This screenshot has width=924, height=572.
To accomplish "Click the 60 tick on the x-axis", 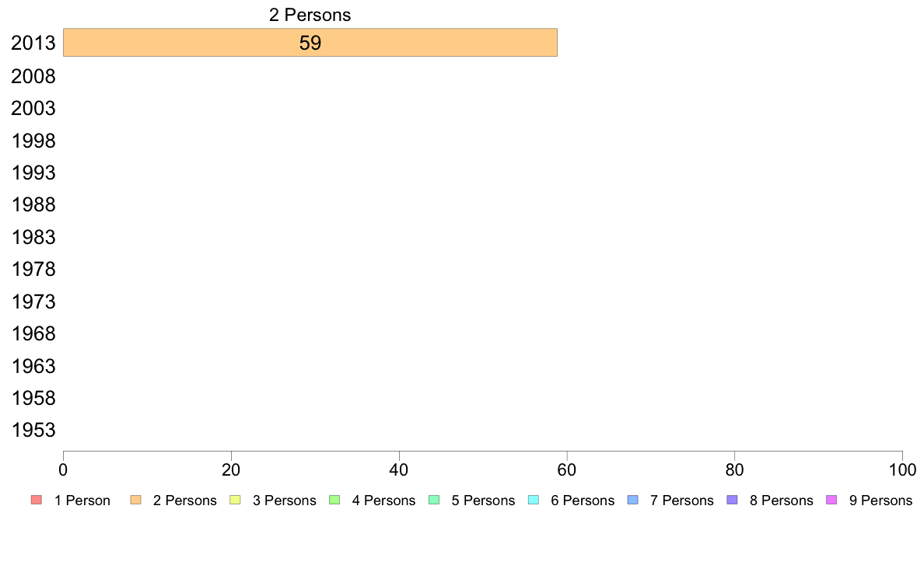I will click(x=567, y=469).
